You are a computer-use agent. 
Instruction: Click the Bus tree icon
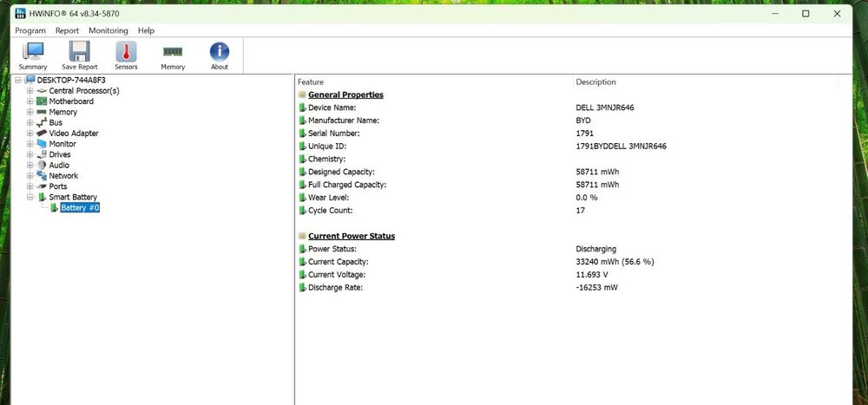coord(42,122)
